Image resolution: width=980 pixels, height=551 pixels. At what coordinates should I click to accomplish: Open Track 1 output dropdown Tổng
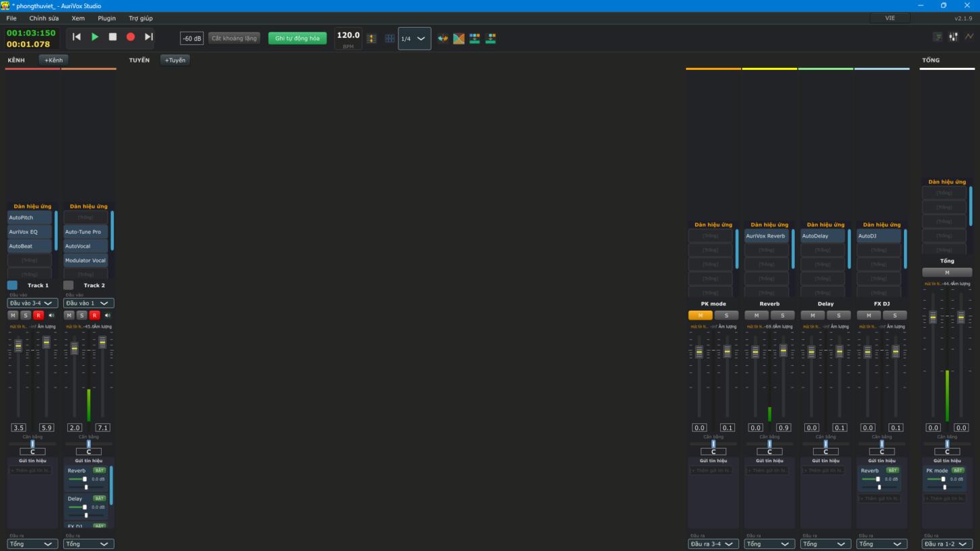click(32, 544)
